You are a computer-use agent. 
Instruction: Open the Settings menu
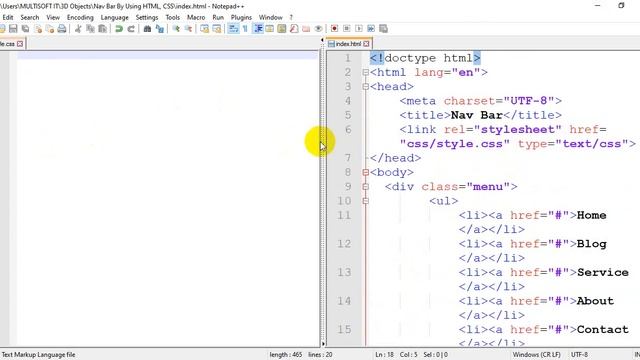click(x=147, y=18)
